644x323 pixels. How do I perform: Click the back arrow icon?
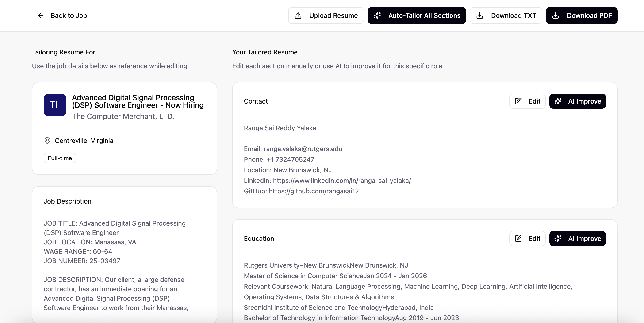coord(40,15)
